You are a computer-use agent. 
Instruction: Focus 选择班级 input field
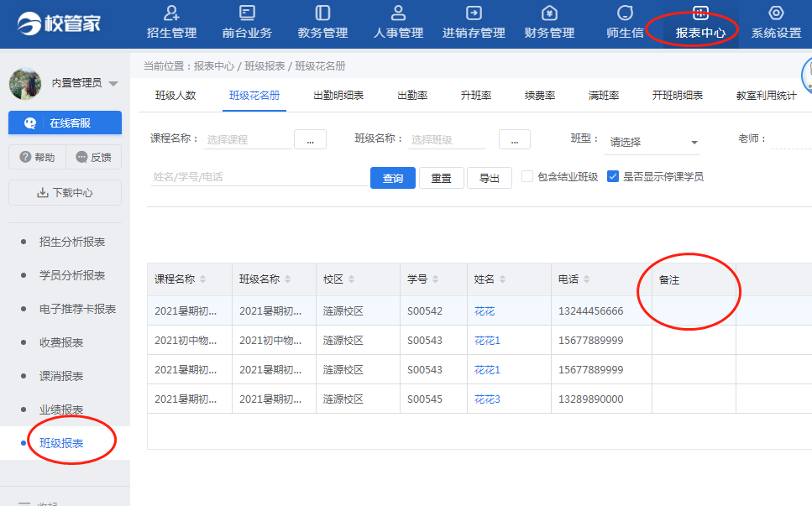pos(447,139)
